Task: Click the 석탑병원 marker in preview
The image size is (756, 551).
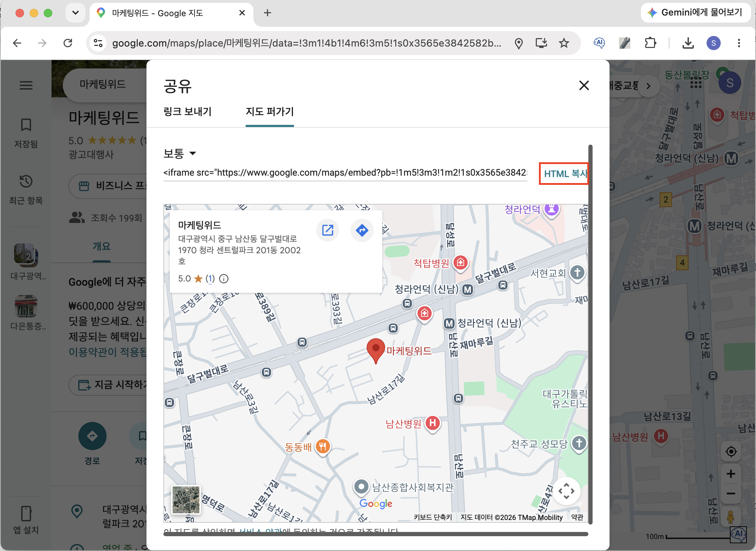Action: click(461, 262)
